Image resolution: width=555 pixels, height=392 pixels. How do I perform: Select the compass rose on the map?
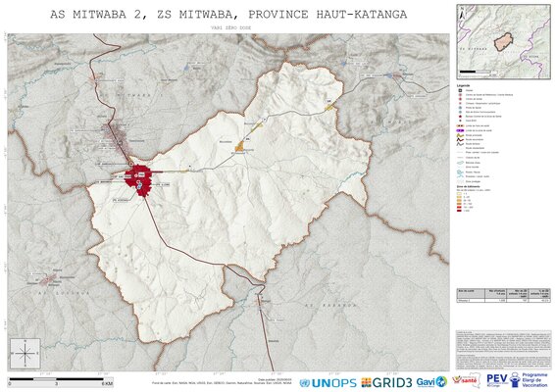(x=25, y=353)
